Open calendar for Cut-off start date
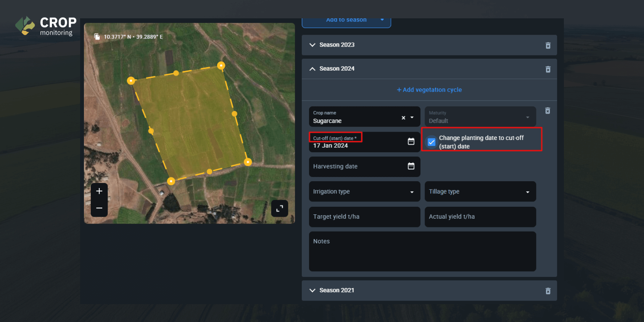The height and width of the screenshot is (322, 644). click(x=411, y=142)
